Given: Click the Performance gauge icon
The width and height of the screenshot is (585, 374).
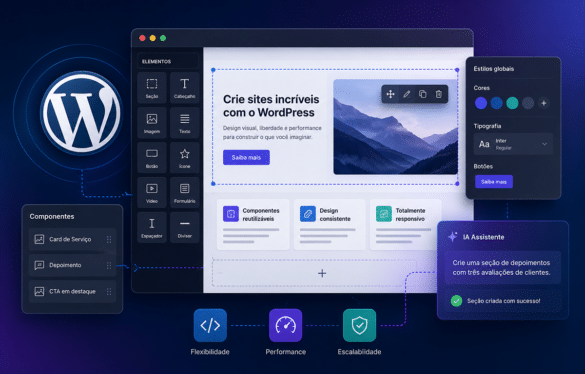Looking at the screenshot, I should (x=285, y=325).
